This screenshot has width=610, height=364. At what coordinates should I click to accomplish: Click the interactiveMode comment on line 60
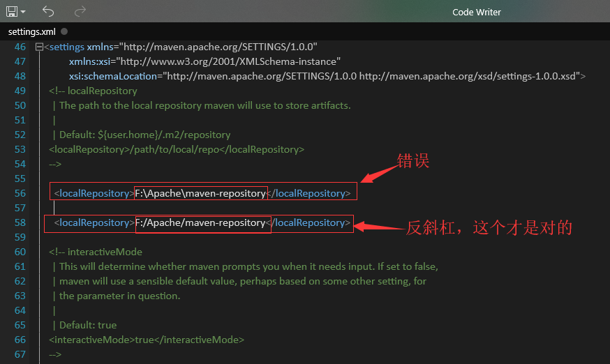96,252
